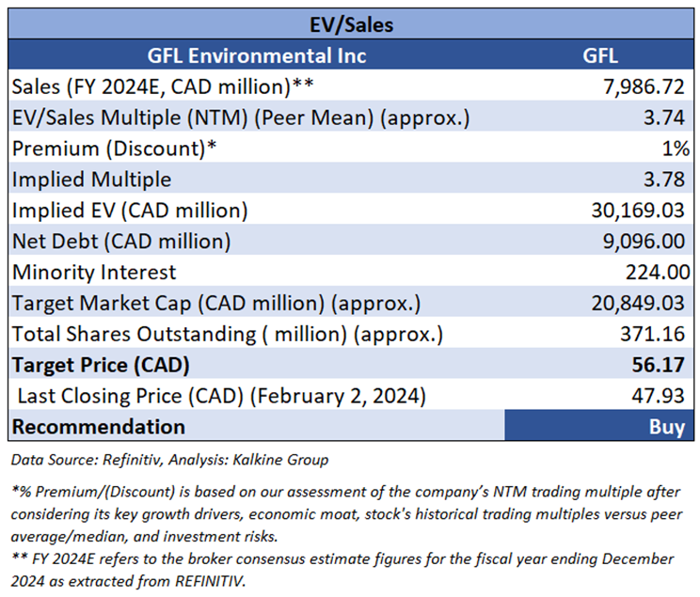Select the target price value 56.17
Image resolution: width=700 pixels, height=597 pixels.
[x=658, y=365]
